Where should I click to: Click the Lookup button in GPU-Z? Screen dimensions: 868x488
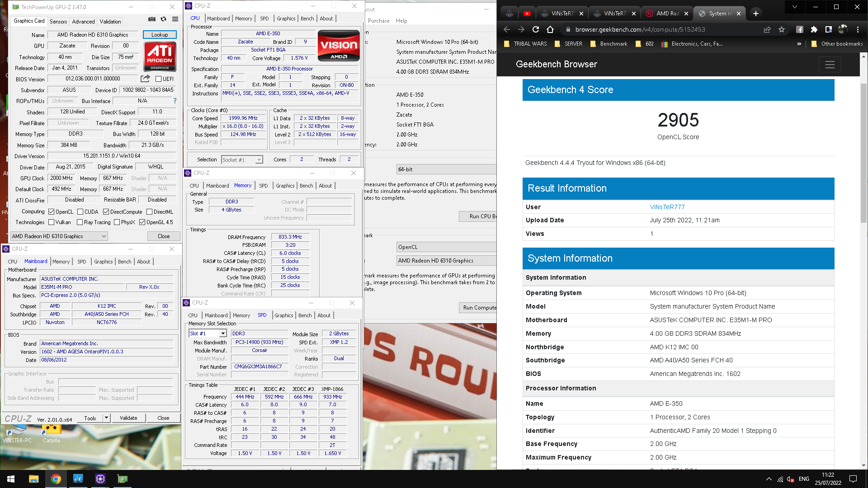click(160, 35)
